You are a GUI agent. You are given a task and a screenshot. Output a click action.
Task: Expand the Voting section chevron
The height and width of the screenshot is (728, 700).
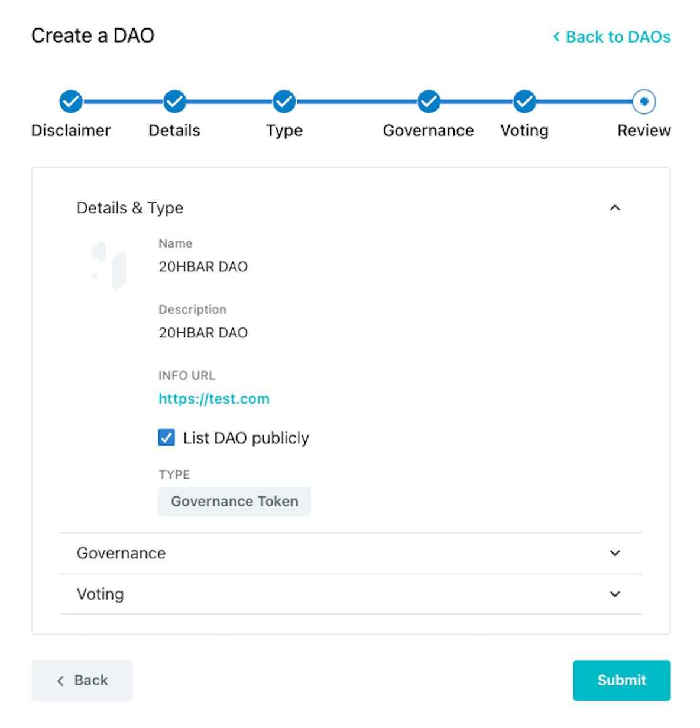(x=615, y=594)
